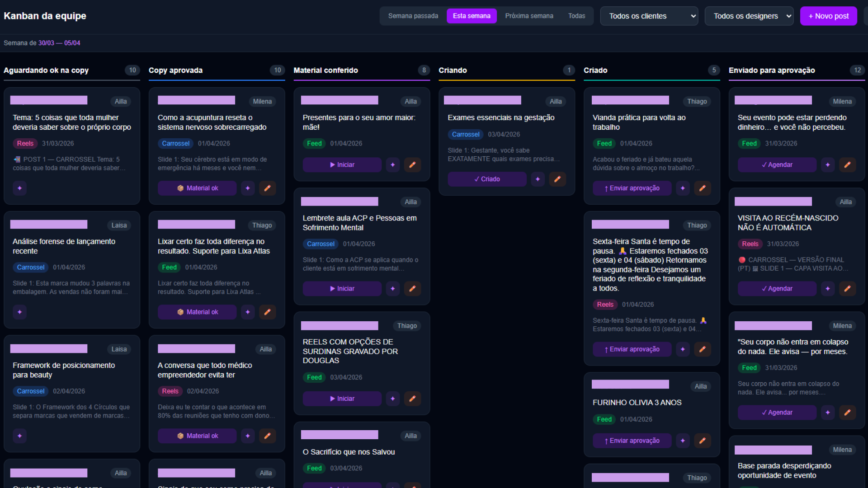The image size is (868, 488).
Task: Click sparkle icon on 'Presentes para o seu amor' card
Action: click(392, 165)
